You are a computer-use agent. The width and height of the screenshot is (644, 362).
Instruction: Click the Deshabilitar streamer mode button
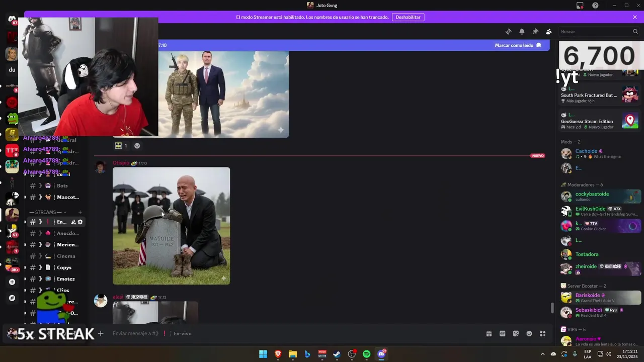(x=408, y=17)
